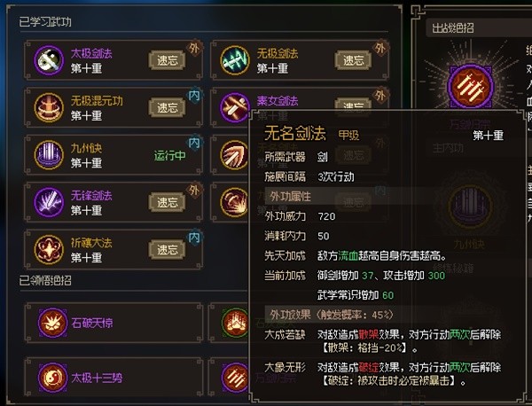Select the 素女剑法 skill icon
Viewport: 532px width, 406px height.
pos(234,107)
